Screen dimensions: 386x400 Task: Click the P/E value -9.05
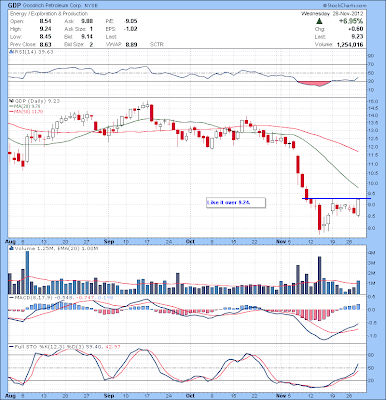pyautogui.click(x=130, y=21)
